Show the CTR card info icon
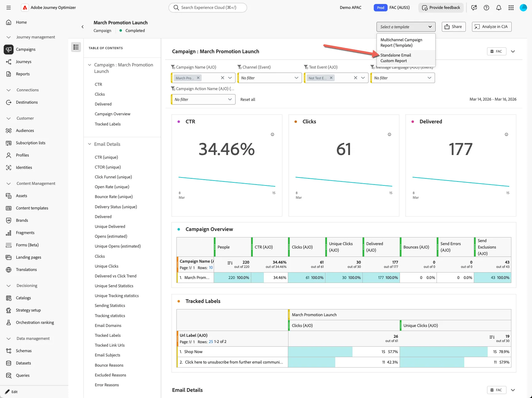This screenshot has height=398, width=532. coord(272,134)
